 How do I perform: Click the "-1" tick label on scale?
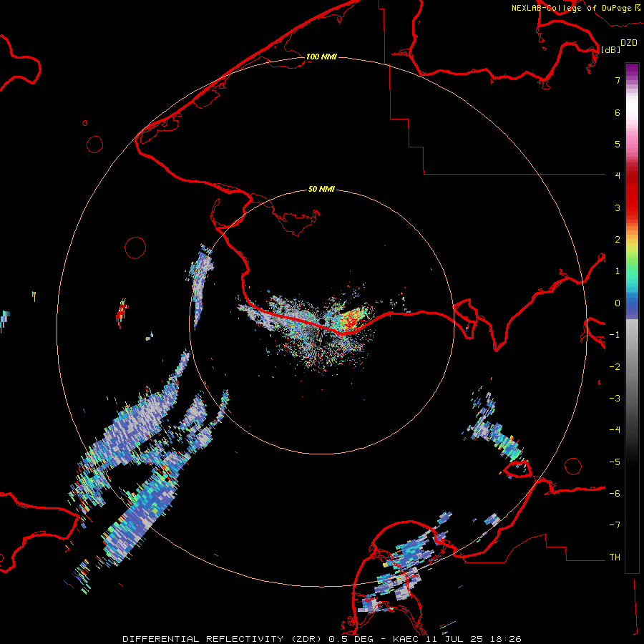pos(615,335)
